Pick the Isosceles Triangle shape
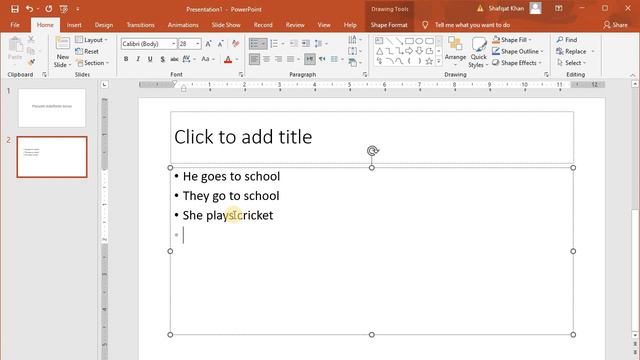Screen dimensions: 640x360 pyautogui.click(x=379, y=51)
